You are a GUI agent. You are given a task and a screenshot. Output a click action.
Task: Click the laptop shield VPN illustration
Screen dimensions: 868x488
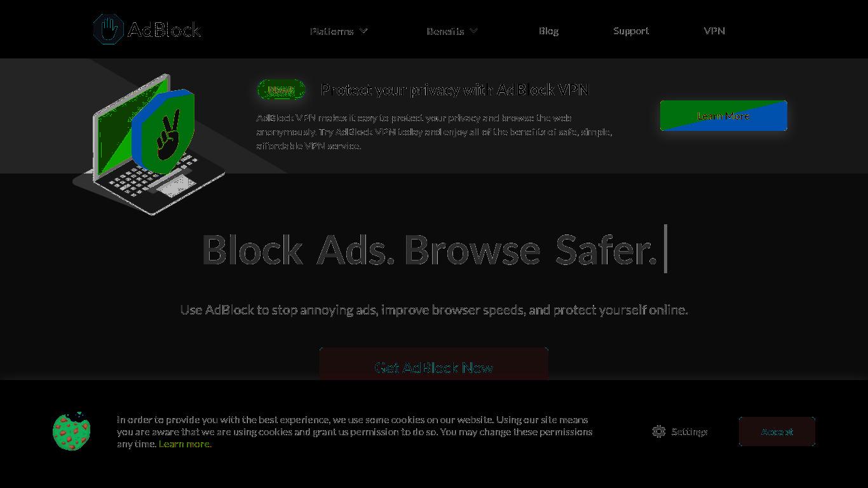[x=149, y=144]
